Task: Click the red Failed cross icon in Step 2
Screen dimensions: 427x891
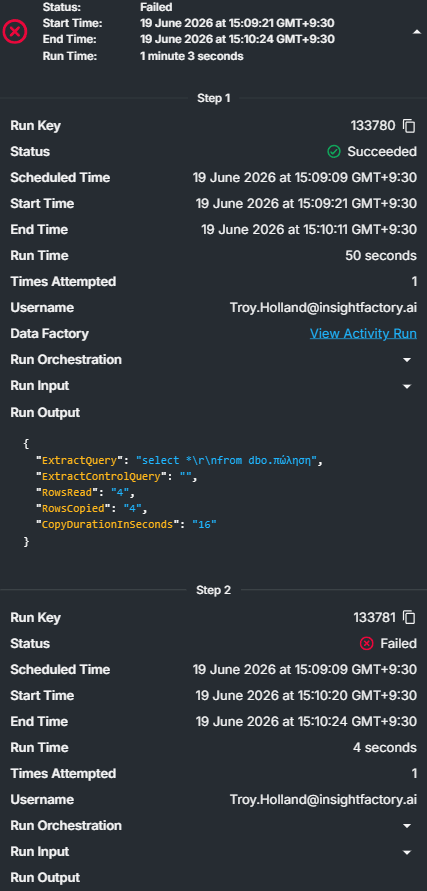Action: [367, 643]
